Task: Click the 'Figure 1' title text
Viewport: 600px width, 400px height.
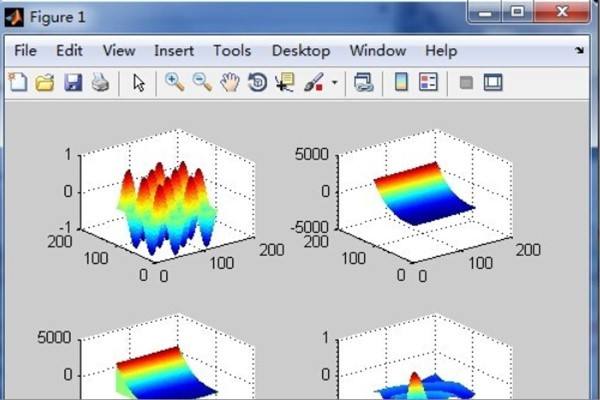Action: pos(57,17)
